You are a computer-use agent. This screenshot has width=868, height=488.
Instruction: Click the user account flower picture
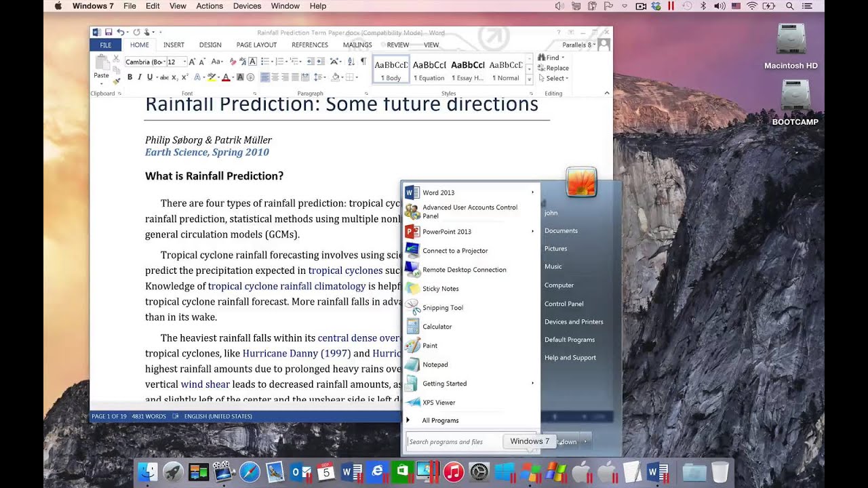click(x=580, y=182)
